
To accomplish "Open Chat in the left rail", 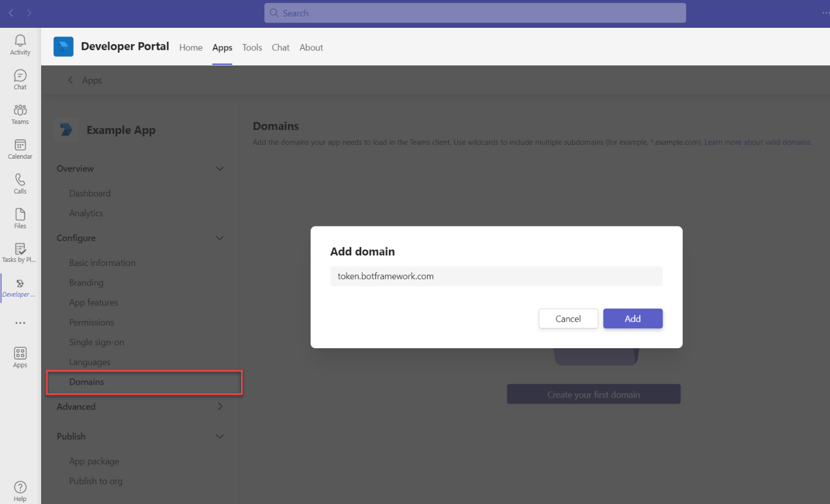I will (x=20, y=80).
